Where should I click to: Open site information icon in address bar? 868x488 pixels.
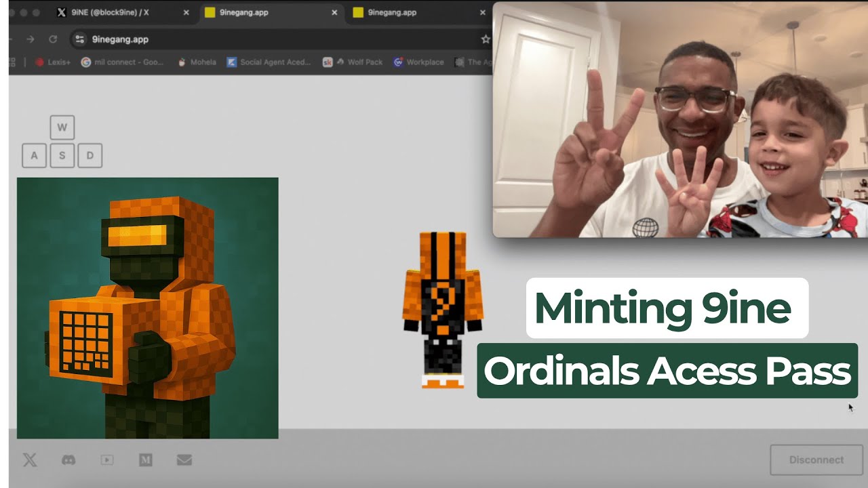point(80,39)
